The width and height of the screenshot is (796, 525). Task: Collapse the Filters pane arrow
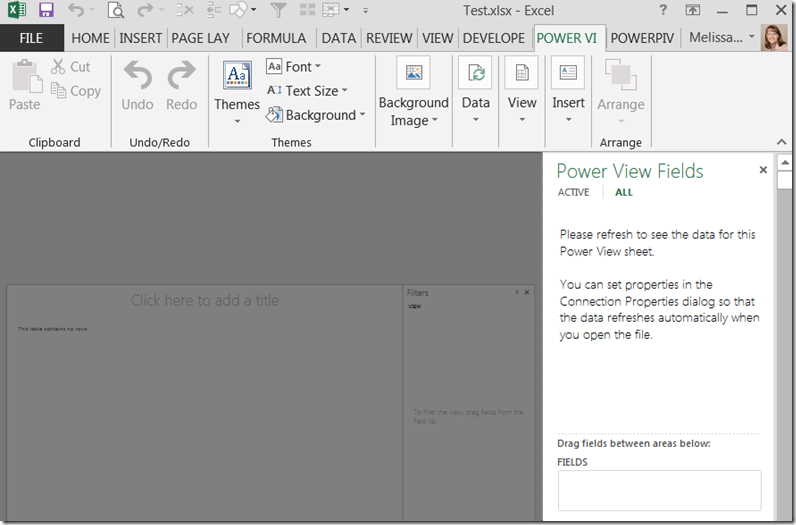[517, 292]
